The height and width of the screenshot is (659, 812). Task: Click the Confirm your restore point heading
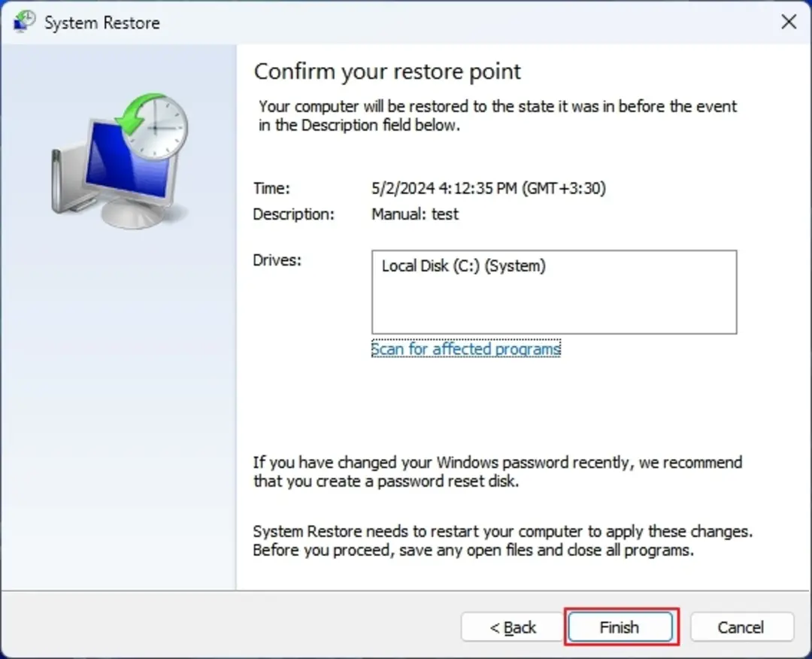coord(387,71)
